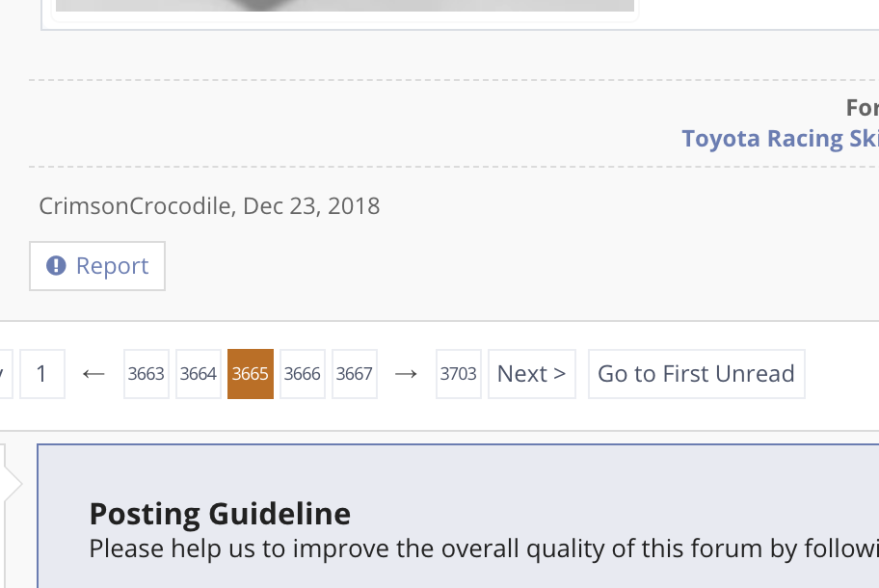Go to page 3666
The width and height of the screenshot is (879, 588).
tap(303, 374)
